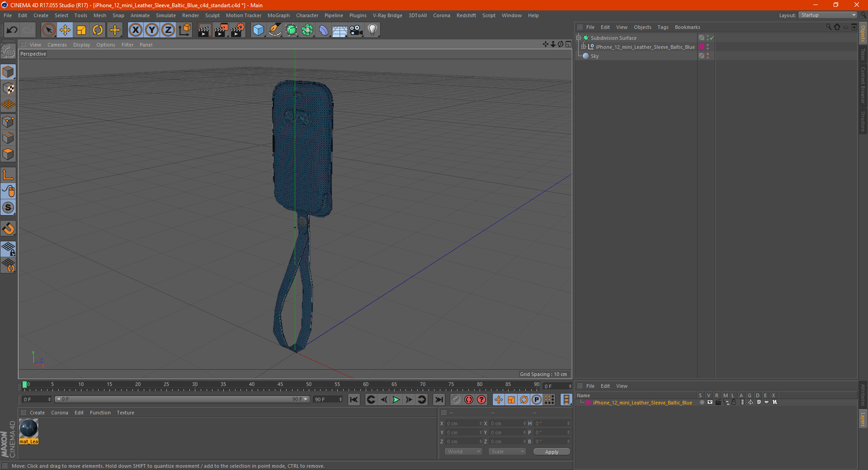Open the Layout Startup dropdown
This screenshot has height=470, width=868.
pyautogui.click(x=828, y=15)
